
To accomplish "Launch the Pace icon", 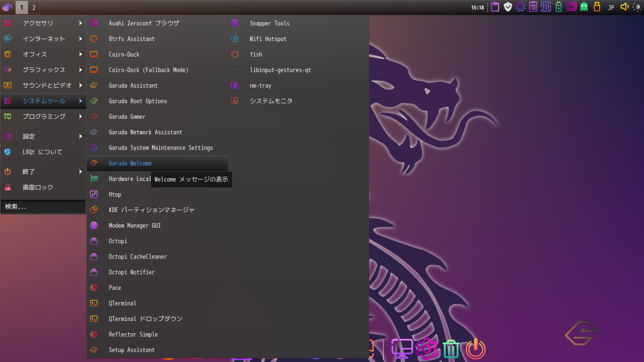I will [x=94, y=288].
